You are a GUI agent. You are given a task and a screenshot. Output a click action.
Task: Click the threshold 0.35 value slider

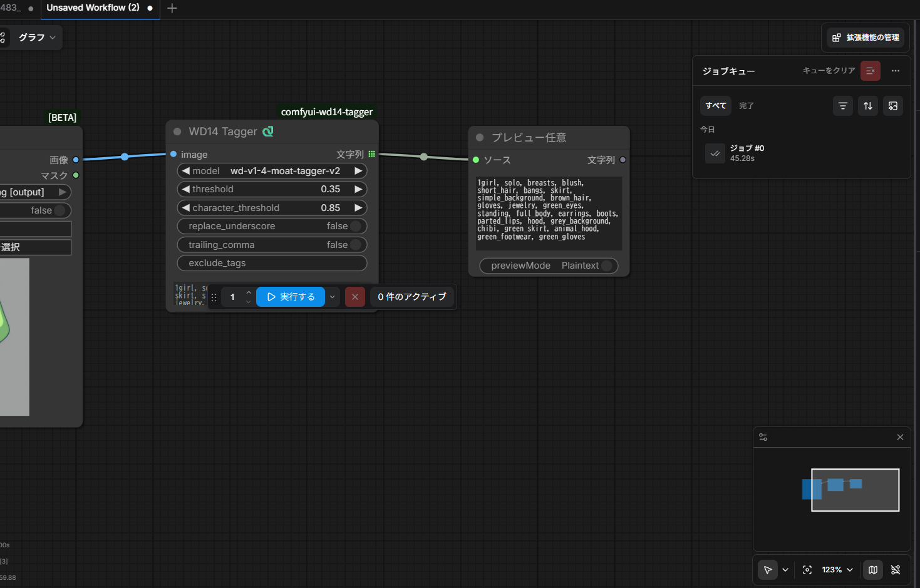(x=272, y=189)
